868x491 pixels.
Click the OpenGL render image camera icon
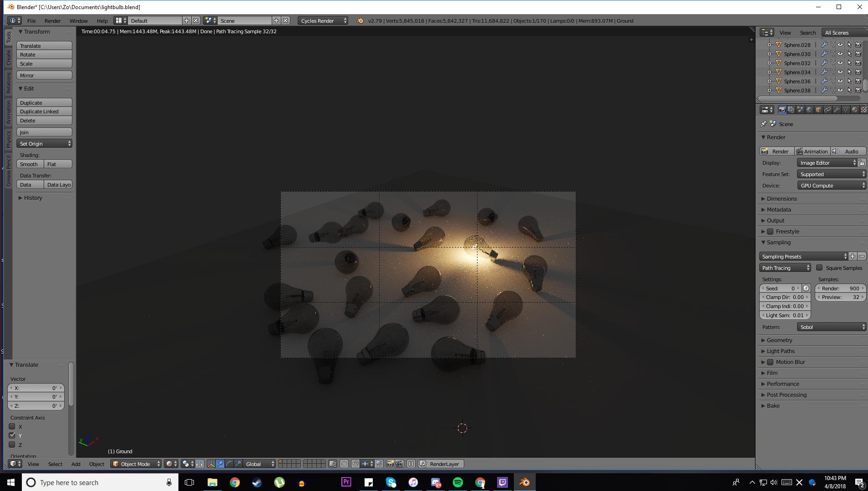click(x=390, y=464)
